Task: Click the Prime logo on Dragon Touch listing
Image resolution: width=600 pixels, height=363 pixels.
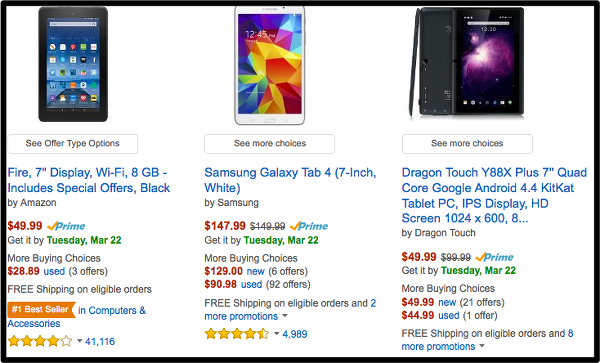Action: pyautogui.click(x=494, y=257)
